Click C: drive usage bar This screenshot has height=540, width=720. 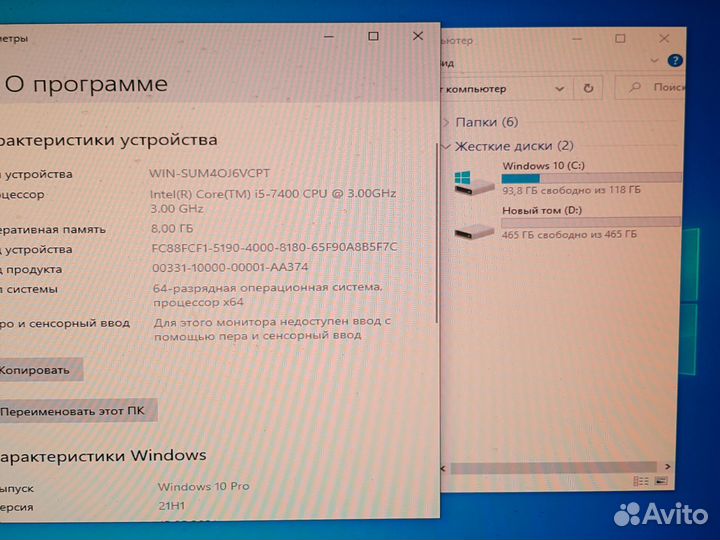click(x=591, y=178)
